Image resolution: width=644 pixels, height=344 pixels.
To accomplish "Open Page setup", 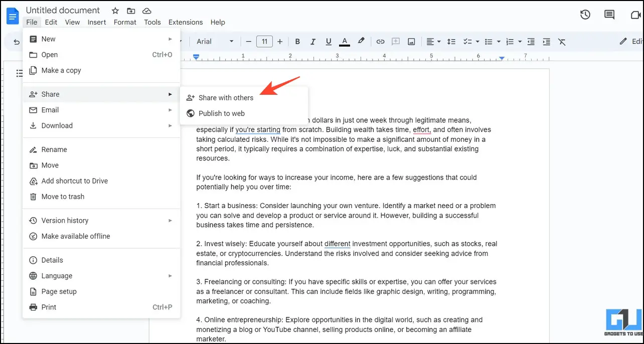I will (x=101, y=291).
